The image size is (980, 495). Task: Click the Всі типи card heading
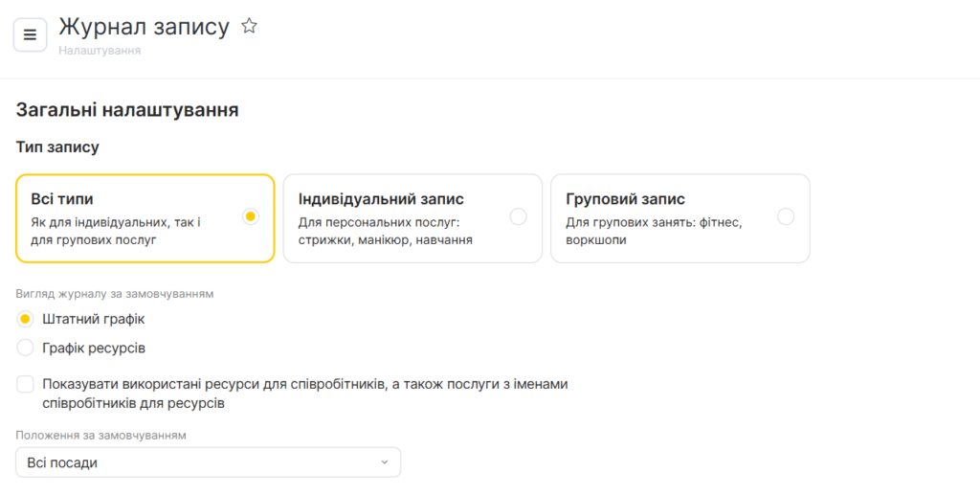click(x=62, y=199)
